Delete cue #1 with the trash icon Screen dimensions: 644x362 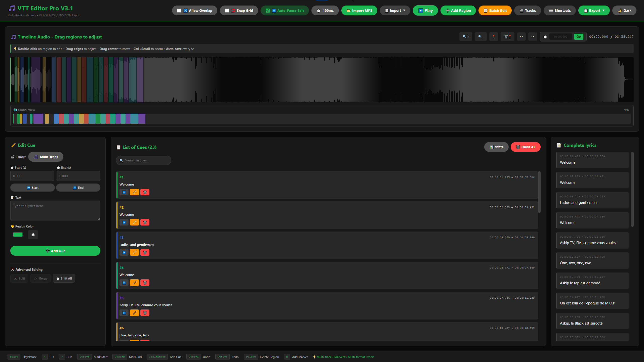[x=145, y=192]
